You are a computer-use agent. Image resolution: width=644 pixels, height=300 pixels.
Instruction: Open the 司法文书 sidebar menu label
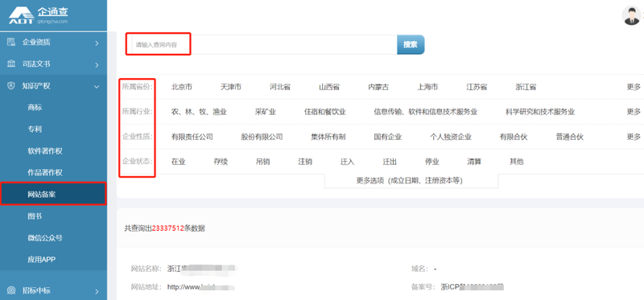click(36, 64)
